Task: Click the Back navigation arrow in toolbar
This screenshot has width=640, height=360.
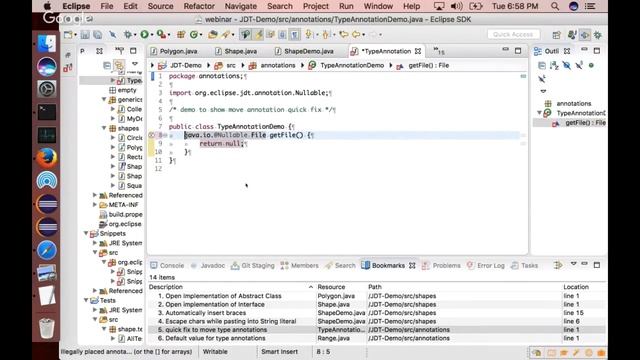Action: (x=356, y=35)
